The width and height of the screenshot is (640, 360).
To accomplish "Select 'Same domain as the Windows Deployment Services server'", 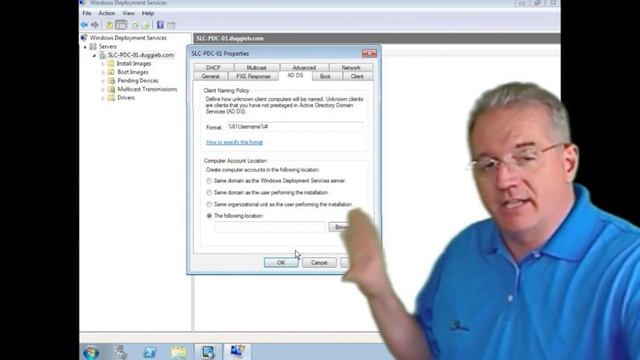I will tap(209, 181).
